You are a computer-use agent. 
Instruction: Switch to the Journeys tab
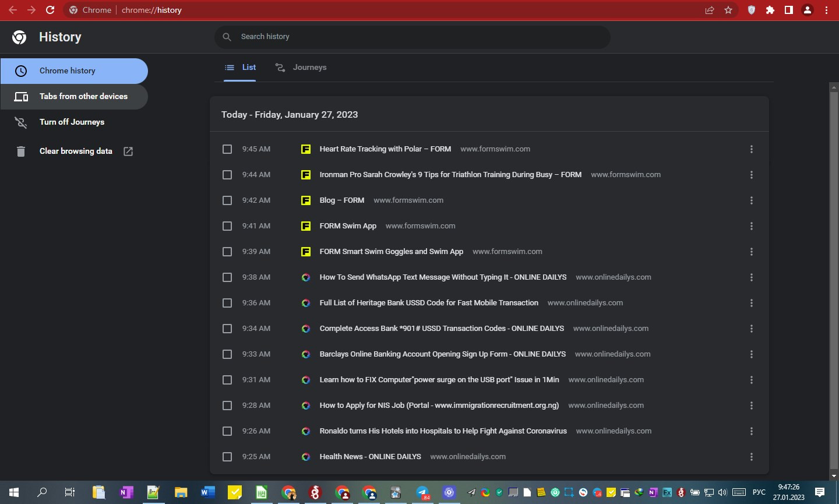tap(301, 68)
